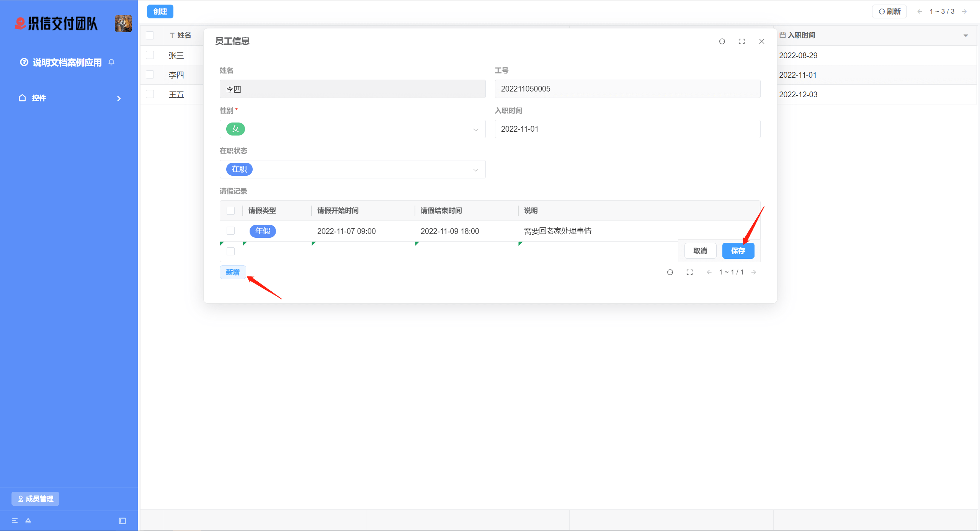The height and width of the screenshot is (531, 980).
Task: Click the next page arrow in top pagination
Action: pyautogui.click(x=964, y=11)
